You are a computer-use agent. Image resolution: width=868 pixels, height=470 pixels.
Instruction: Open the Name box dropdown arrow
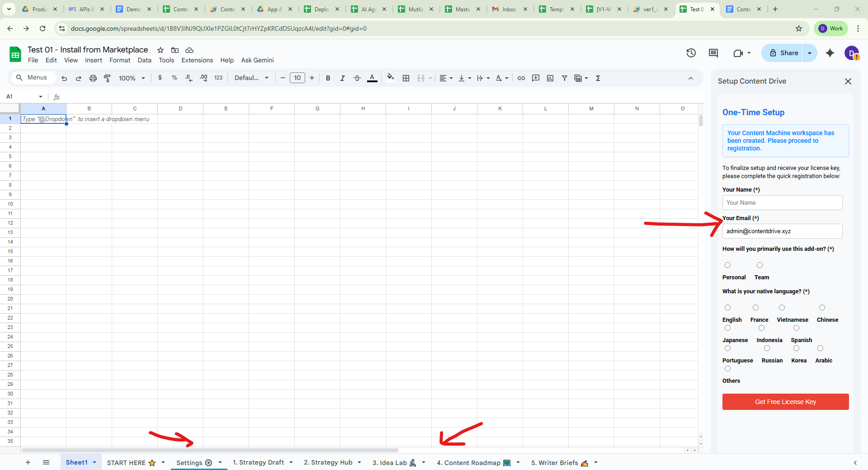41,97
